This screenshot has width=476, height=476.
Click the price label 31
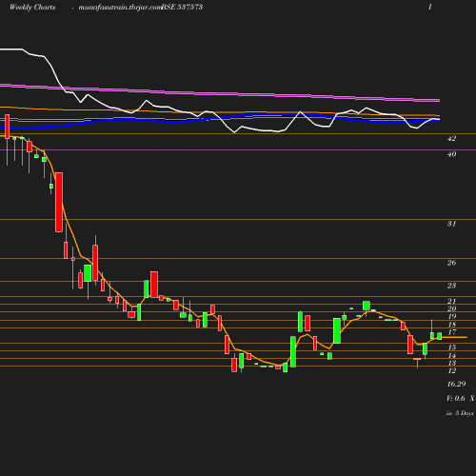pos(451,224)
